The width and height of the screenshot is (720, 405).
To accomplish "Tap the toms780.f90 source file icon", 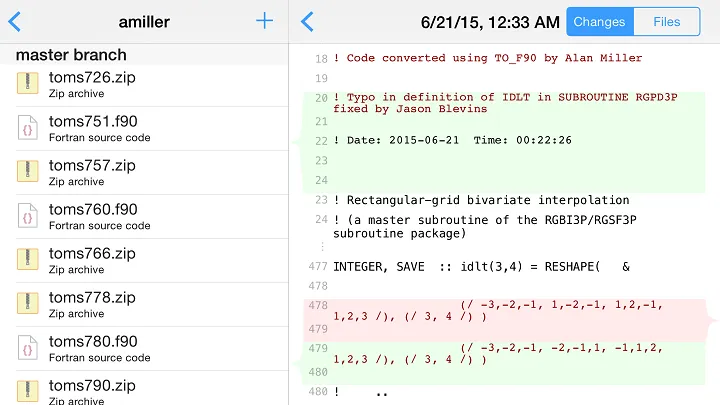I will tap(27, 348).
